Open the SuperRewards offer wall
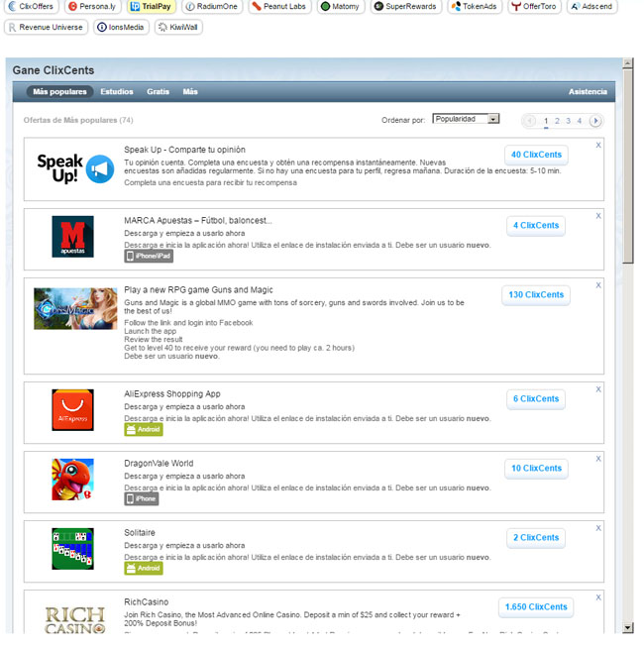This screenshot has width=644, height=648. pyautogui.click(x=406, y=6)
